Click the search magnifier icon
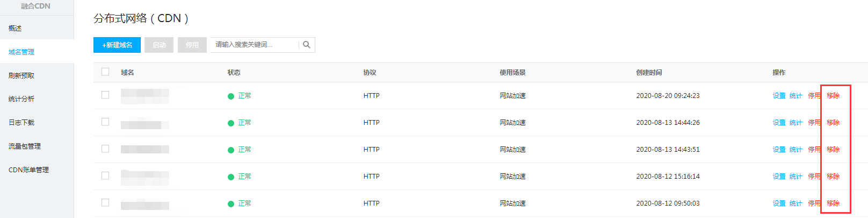Viewport: 868px width, 218px height. pyautogui.click(x=307, y=45)
